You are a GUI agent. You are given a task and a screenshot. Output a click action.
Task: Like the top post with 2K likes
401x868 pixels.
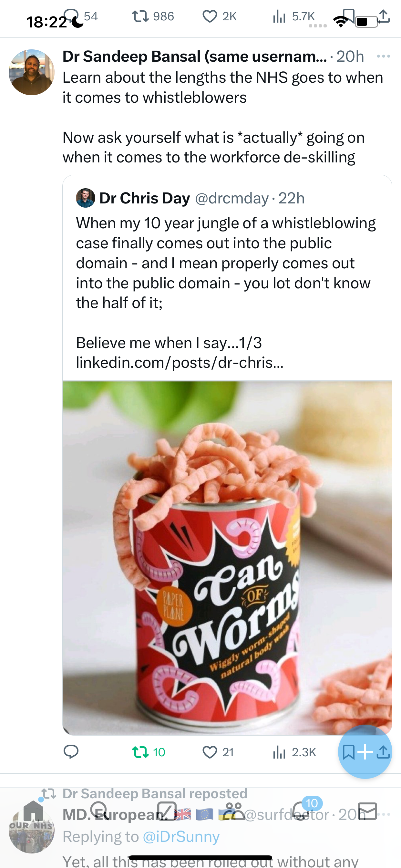click(x=219, y=16)
